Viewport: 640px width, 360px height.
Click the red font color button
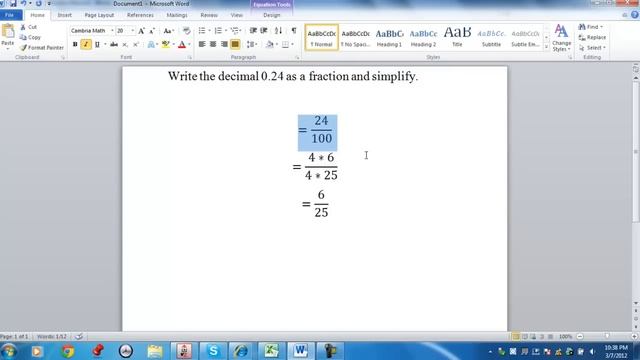pos(182,44)
